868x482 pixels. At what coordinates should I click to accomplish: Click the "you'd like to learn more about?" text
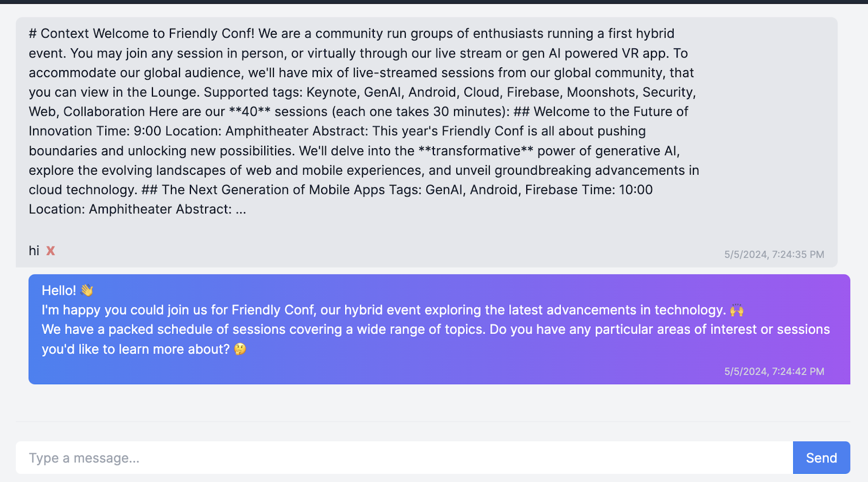(x=136, y=349)
